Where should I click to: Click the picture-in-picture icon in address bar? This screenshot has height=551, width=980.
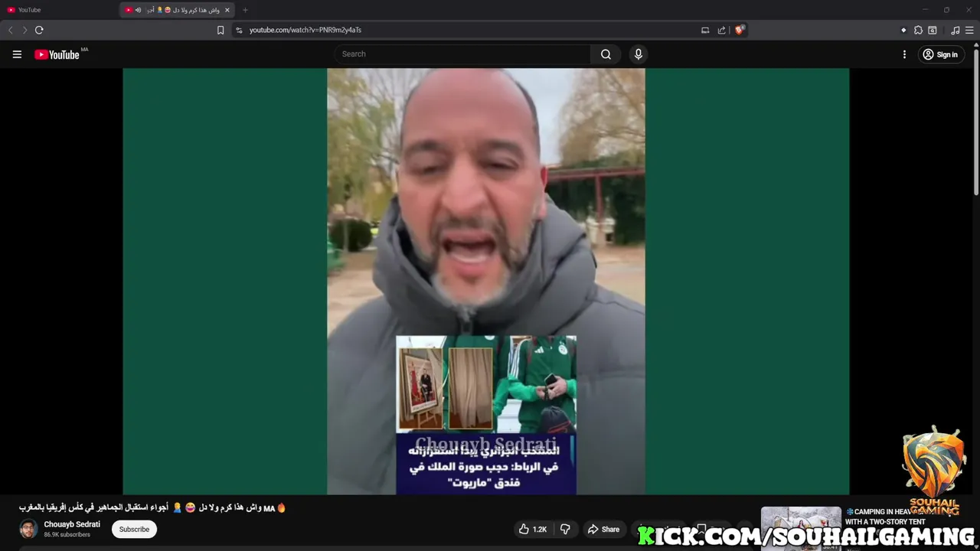(705, 30)
